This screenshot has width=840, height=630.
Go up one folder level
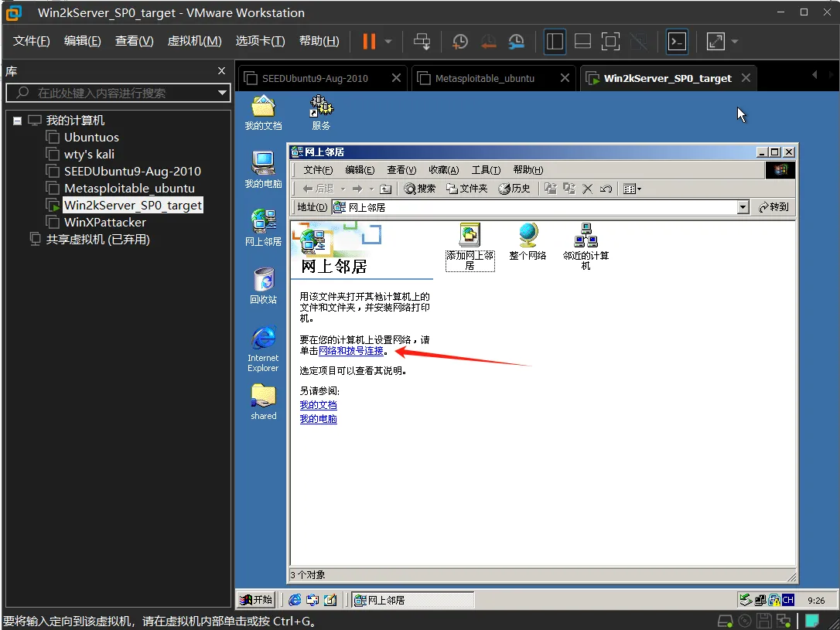[386, 189]
